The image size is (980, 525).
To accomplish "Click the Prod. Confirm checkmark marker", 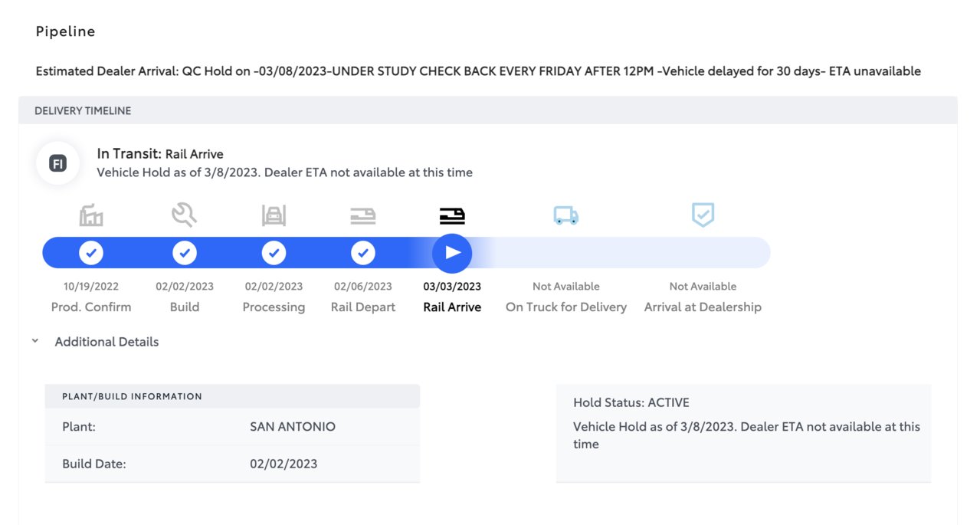I will click(91, 253).
